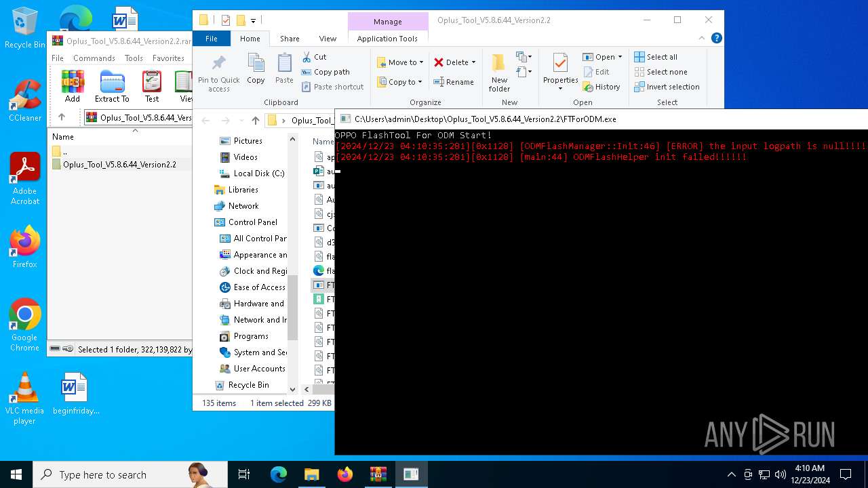Open the Open dropdown in ribbon
The width and height of the screenshot is (868, 488).
pos(602,57)
